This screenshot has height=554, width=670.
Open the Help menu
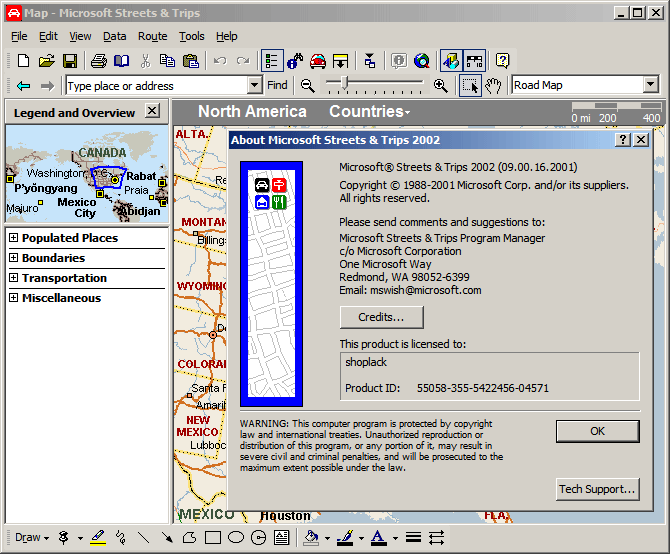pos(226,36)
